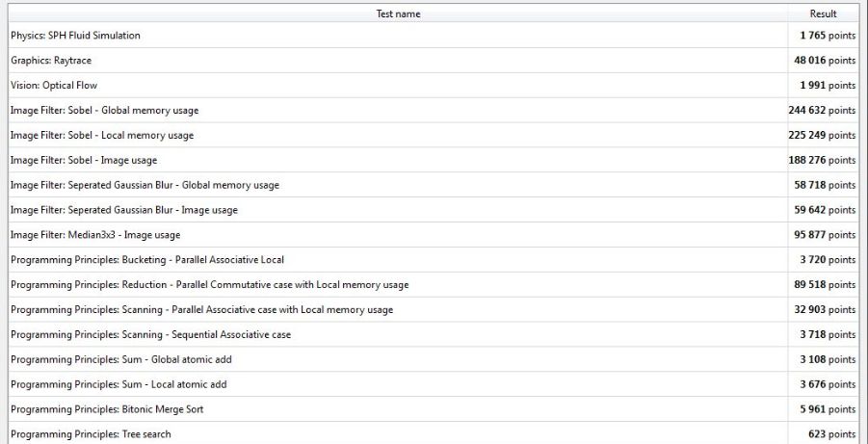868x444 pixels.
Task: Select the Tree search test row
Action: click(91, 434)
